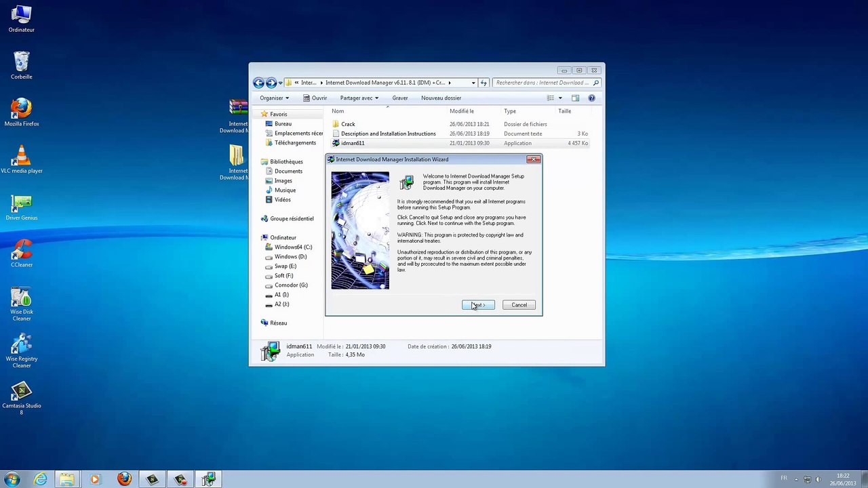Screen dimensions: 868x488
Task: Click Cancel in the installation wizard
Action: (x=519, y=305)
